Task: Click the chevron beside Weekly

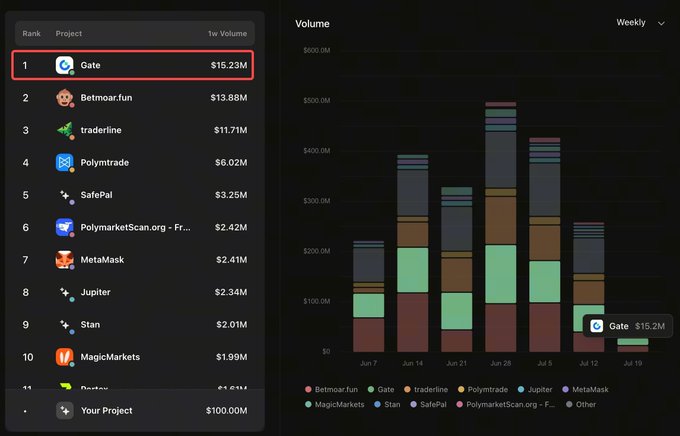Action: point(661,23)
